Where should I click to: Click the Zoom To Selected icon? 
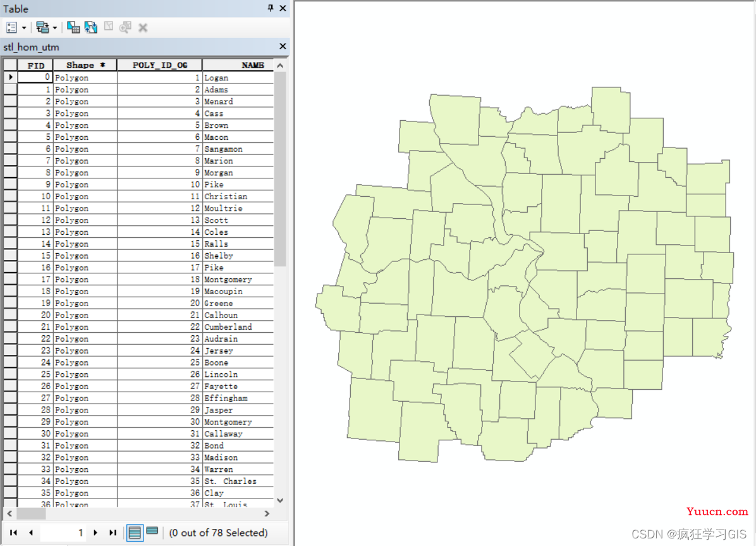coord(125,27)
